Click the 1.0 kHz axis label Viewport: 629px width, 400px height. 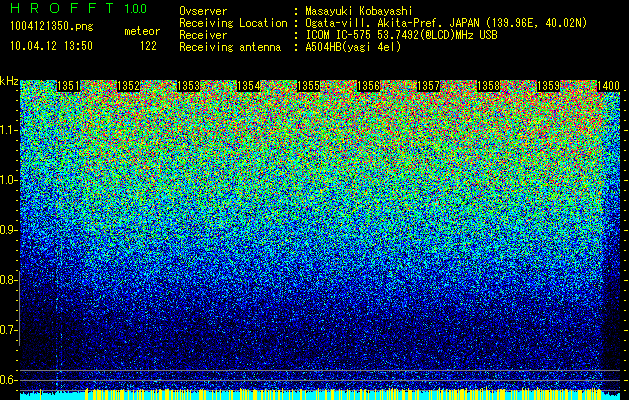click(9, 180)
